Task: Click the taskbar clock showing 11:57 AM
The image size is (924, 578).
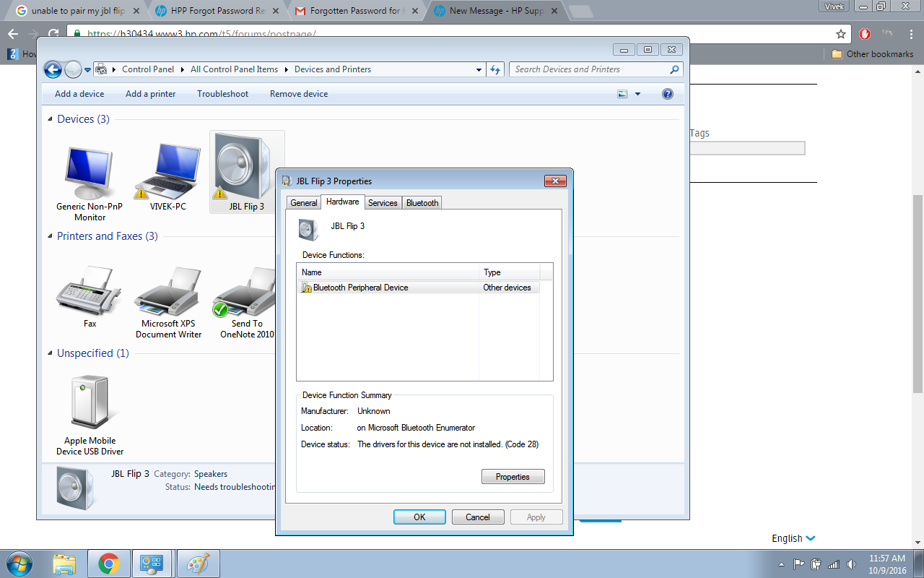Action: (887, 564)
